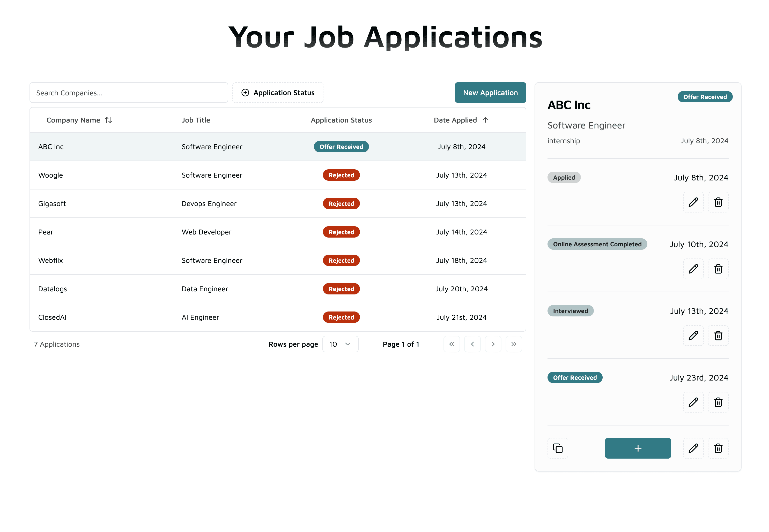Navigate to next page using chevron
Image resolution: width=769 pixels, height=532 pixels.
(x=493, y=344)
